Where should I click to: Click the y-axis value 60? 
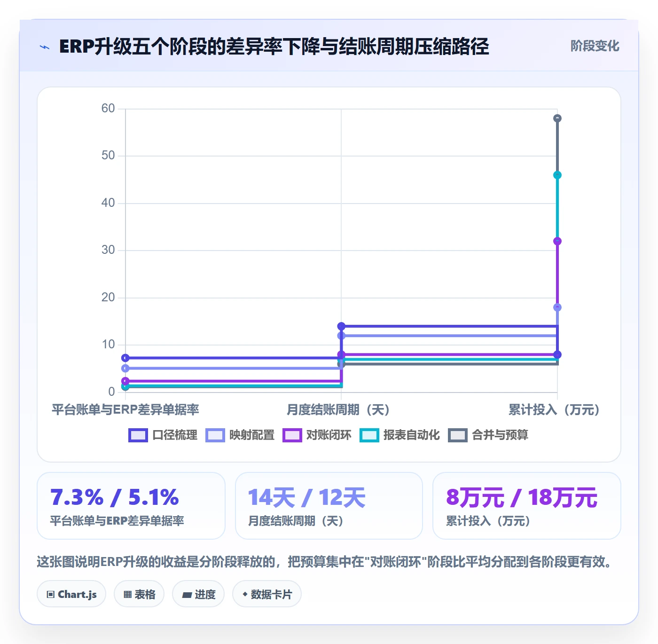tap(108, 109)
